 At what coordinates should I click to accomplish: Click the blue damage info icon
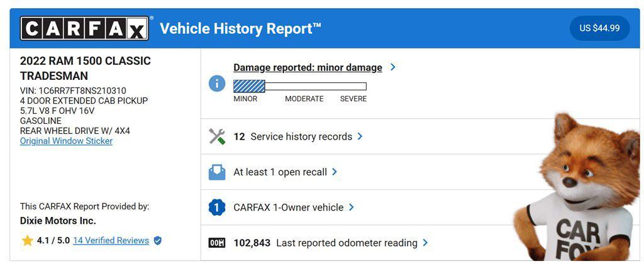[217, 83]
